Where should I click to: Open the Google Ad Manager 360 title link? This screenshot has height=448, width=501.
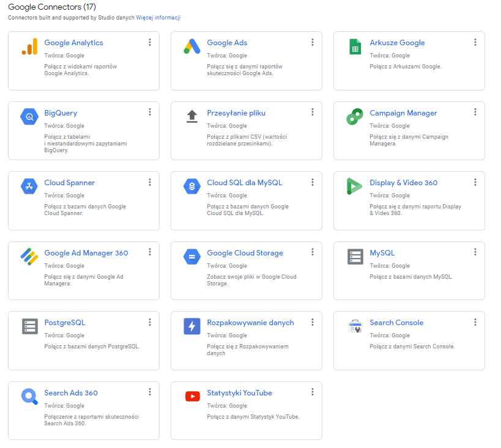click(x=86, y=253)
